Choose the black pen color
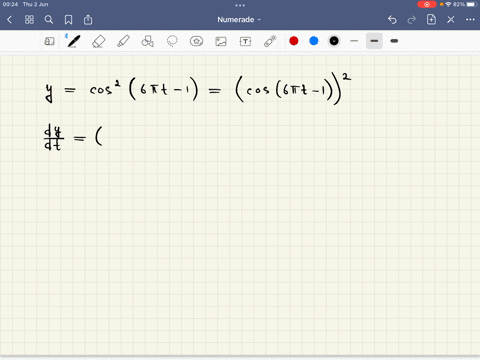 pyautogui.click(x=334, y=41)
